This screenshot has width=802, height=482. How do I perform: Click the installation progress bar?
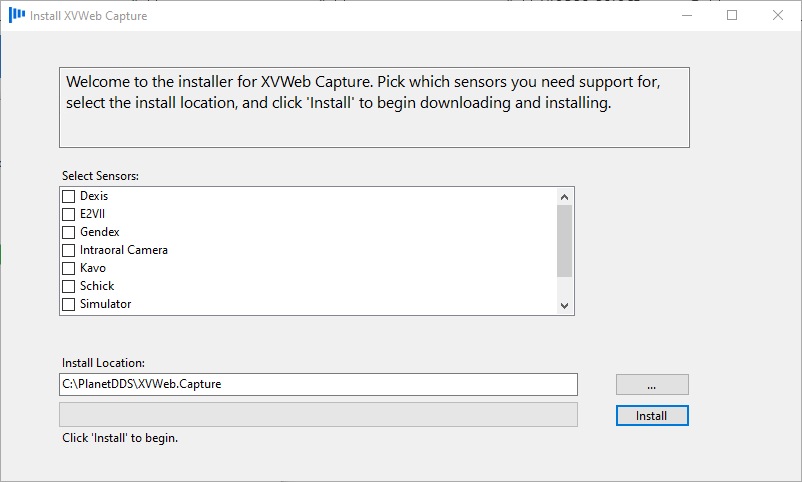pyautogui.click(x=318, y=415)
